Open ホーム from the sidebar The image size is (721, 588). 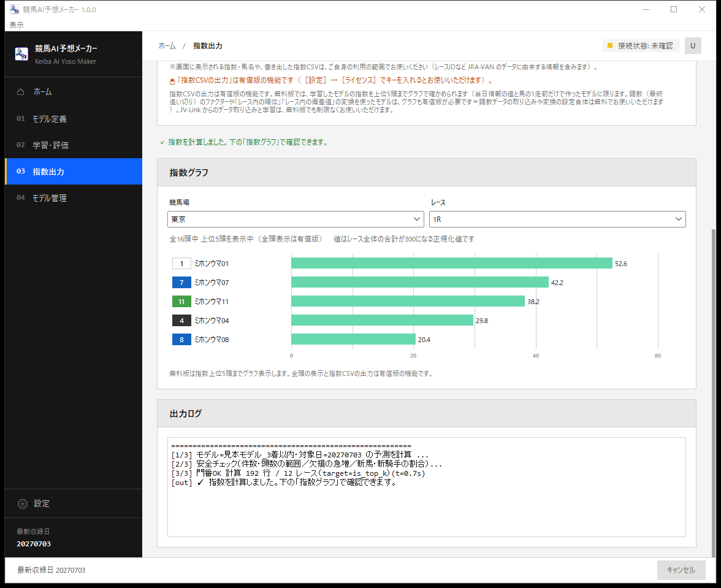[x=74, y=91]
